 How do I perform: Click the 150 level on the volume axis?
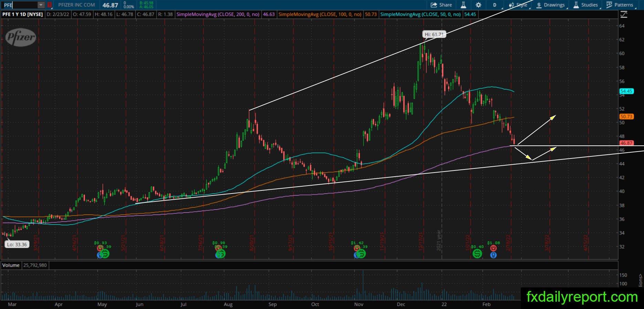pos(623,275)
